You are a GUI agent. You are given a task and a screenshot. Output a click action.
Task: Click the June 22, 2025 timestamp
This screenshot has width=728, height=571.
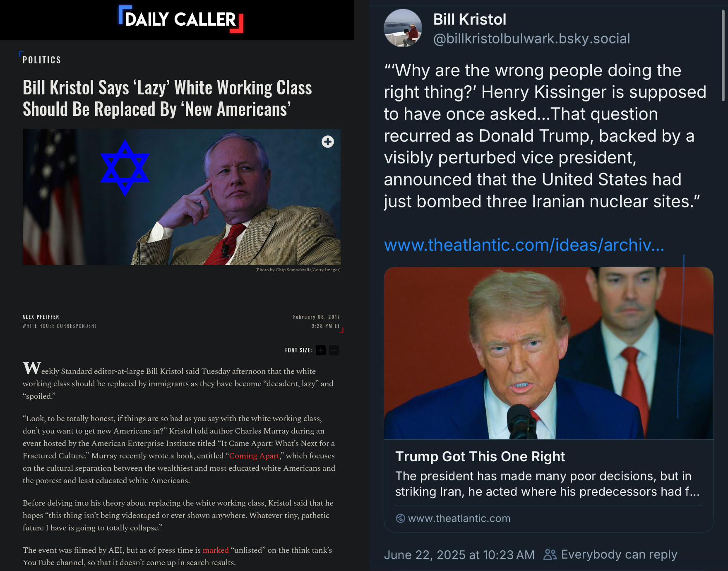click(x=459, y=554)
